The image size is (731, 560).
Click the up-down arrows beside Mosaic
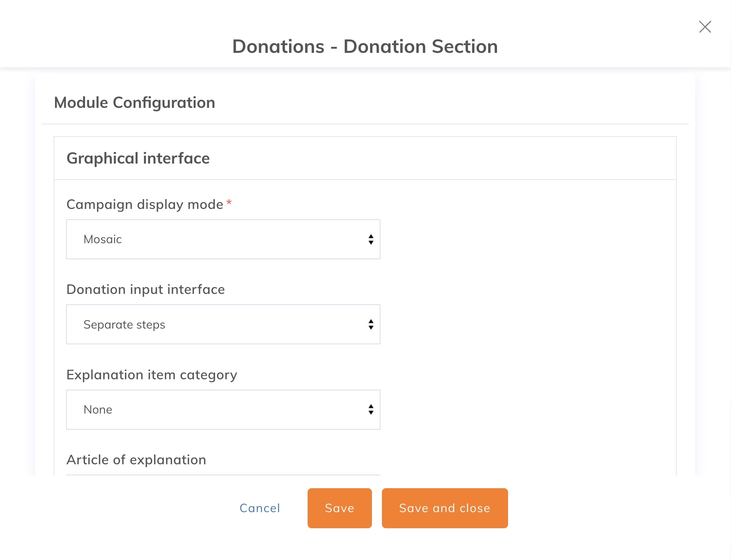(371, 239)
